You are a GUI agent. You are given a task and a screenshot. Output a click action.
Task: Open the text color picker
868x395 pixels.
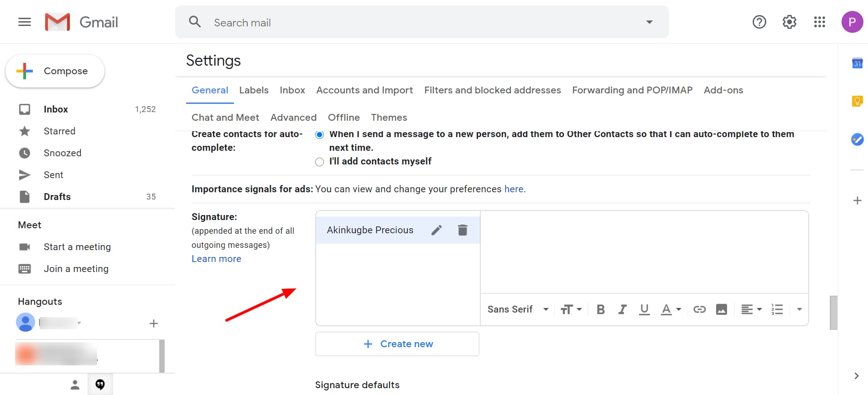tap(671, 310)
